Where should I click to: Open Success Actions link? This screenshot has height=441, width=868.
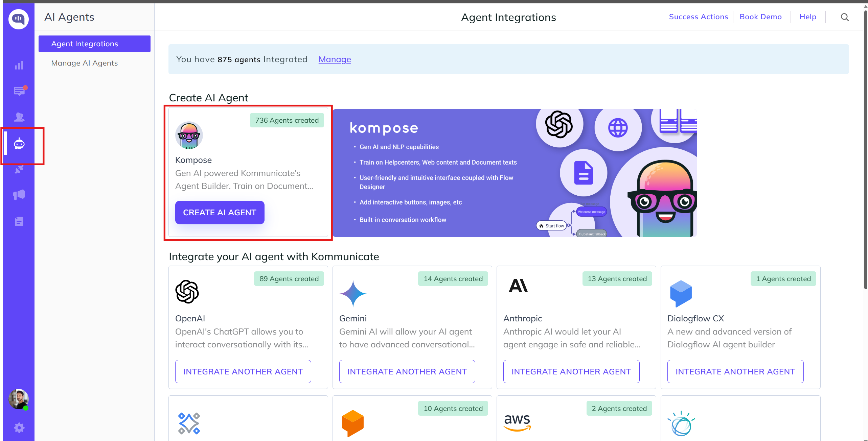(x=698, y=17)
